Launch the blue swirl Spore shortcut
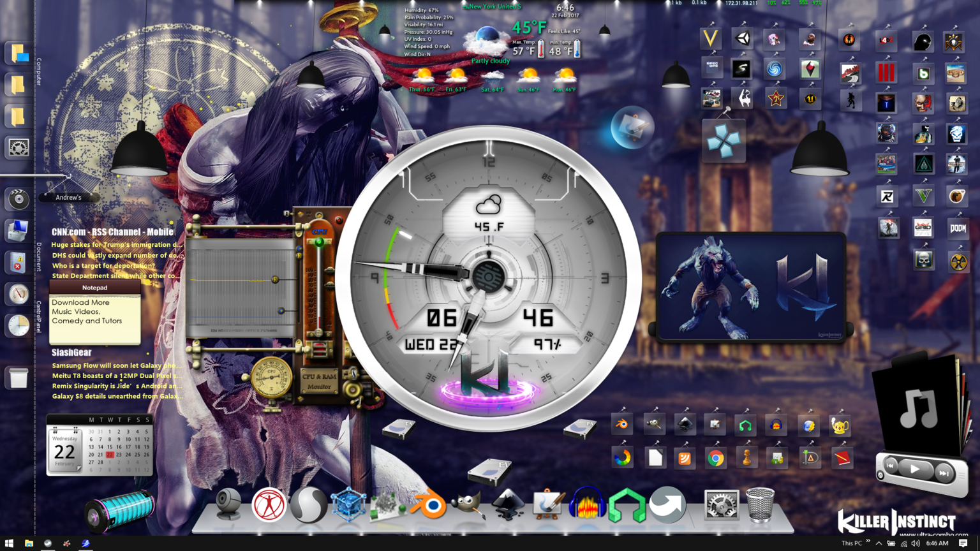This screenshot has width=980, height=551. 775,69
